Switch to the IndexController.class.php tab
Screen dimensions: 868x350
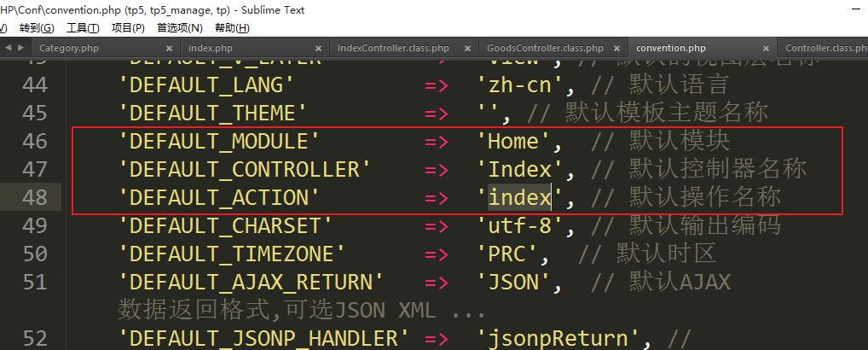393,49
